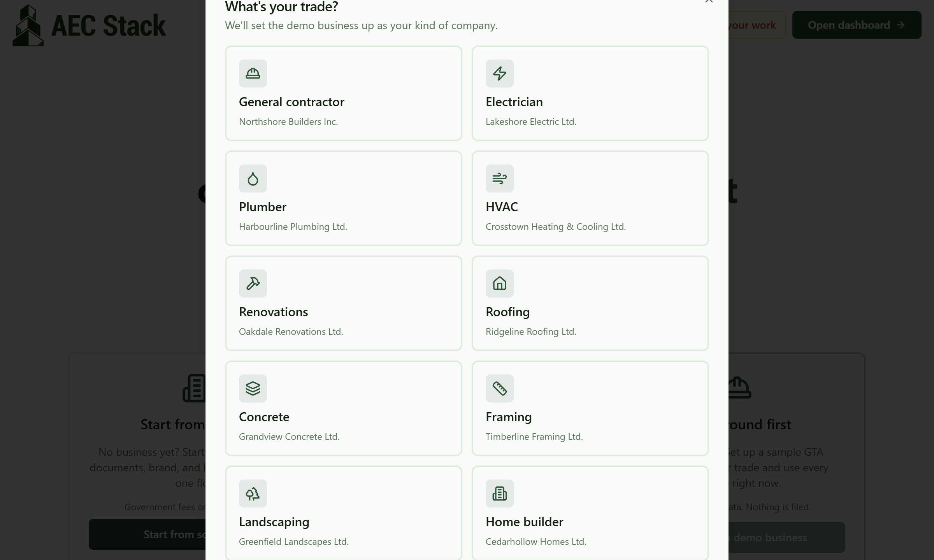This screenshot has height=560, width=934.
Task: Click the trees Landscaping icon
Action: click(x=253, y=493)
